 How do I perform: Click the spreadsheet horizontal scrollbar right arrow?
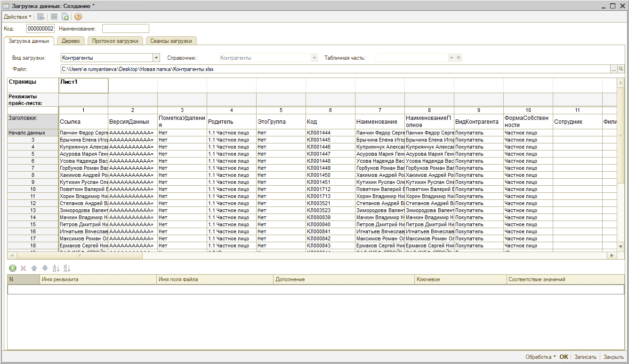tap(612, 255)
